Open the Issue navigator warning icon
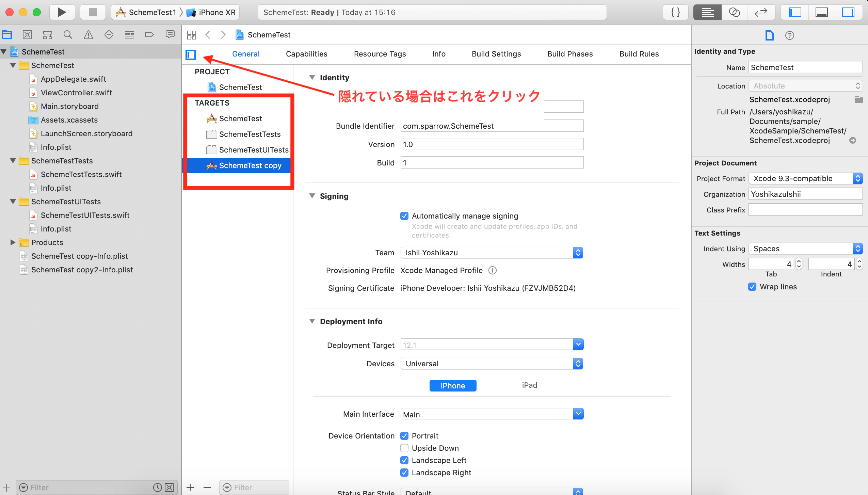Image resolution: width=868 pixels, height=495 pixels. click(88, 34)
